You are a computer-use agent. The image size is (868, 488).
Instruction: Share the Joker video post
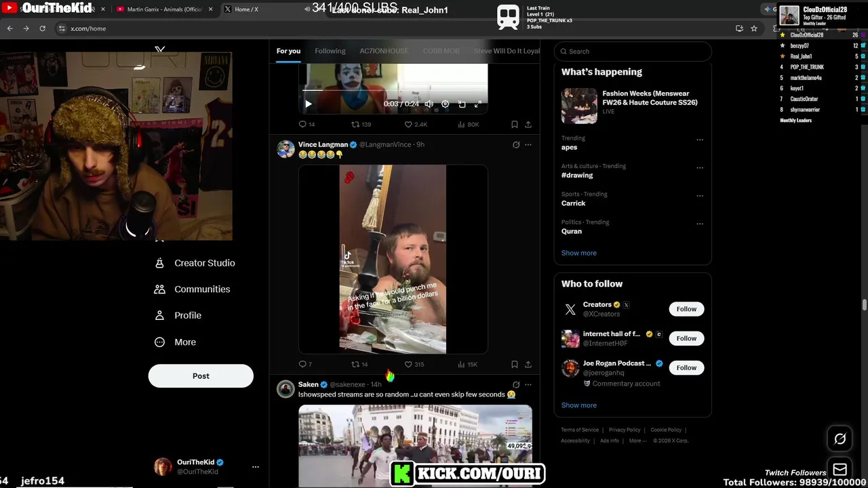coord(528,125)
